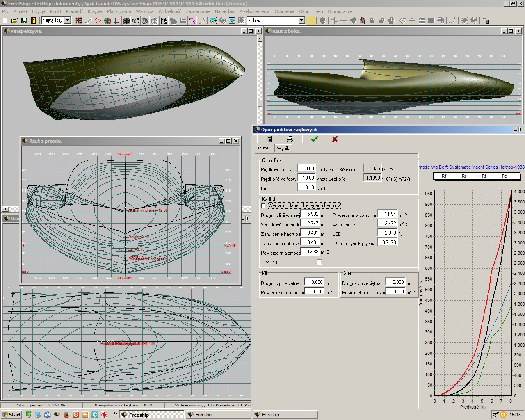Click the closed padlock toolbar icon
The height and width of the screenshot is (420, 525).
pyautogui.click(x=372, y=21)
